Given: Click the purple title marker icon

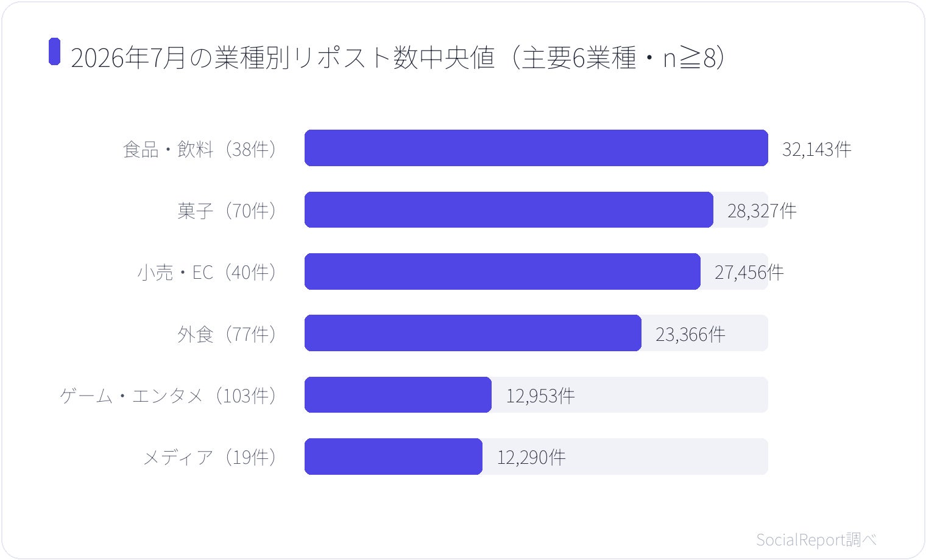Looking at the screenshot, I should click(55, 52).
